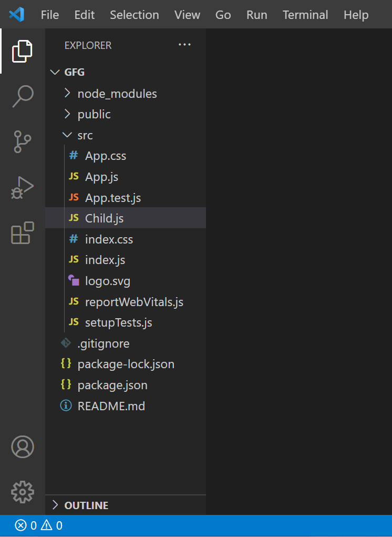Collapse the GFG project root
This screenshot has height=537, width=392.
click(x=74, y=72)
